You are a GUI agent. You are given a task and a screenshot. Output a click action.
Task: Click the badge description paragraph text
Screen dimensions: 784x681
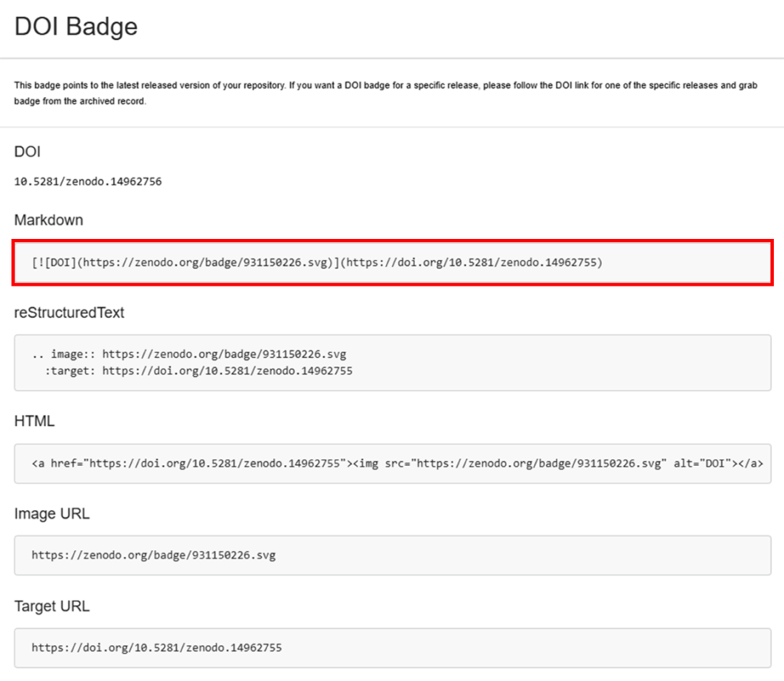coord(386,93)
